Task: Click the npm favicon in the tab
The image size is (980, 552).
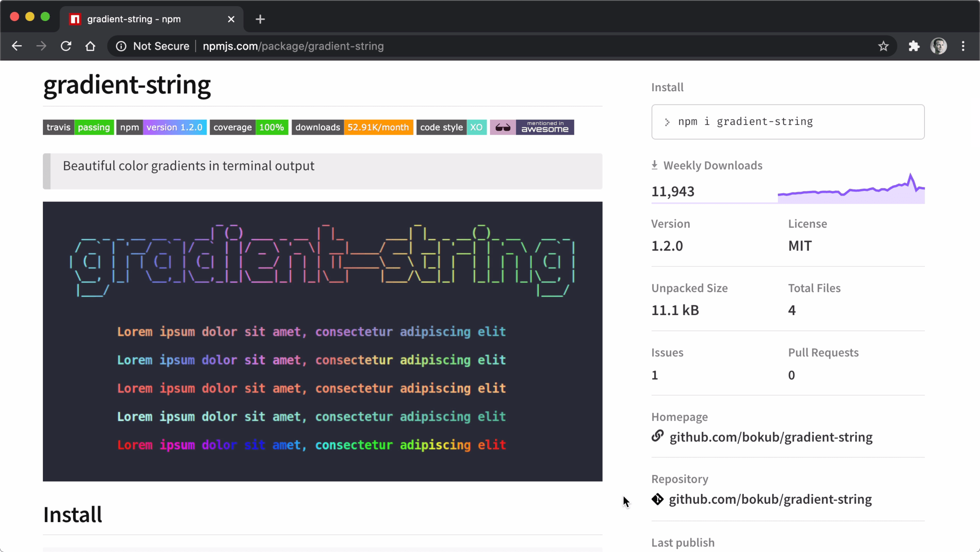Action: 75,19
